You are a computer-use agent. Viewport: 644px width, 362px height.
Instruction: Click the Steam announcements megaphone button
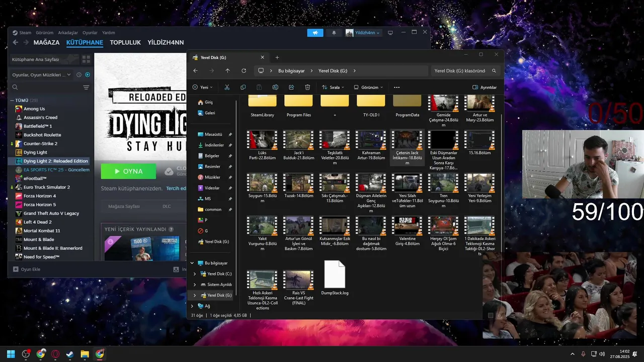(315, 33)
